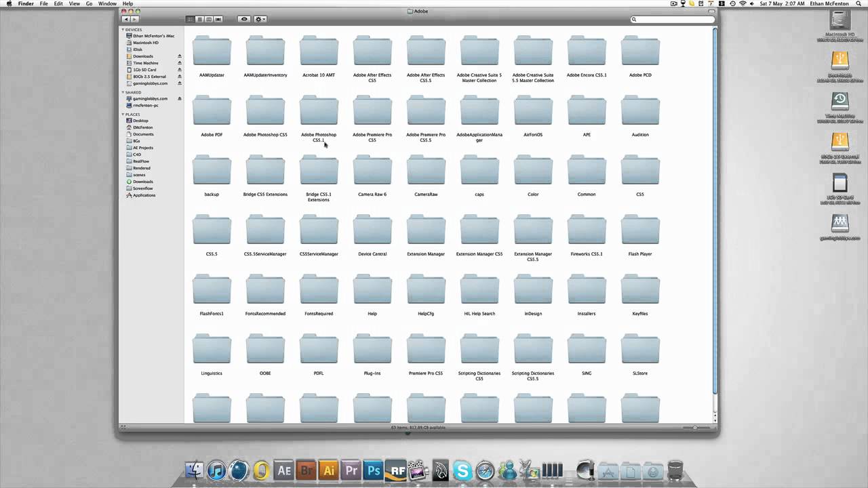Open the Help menu

point(127,3)
